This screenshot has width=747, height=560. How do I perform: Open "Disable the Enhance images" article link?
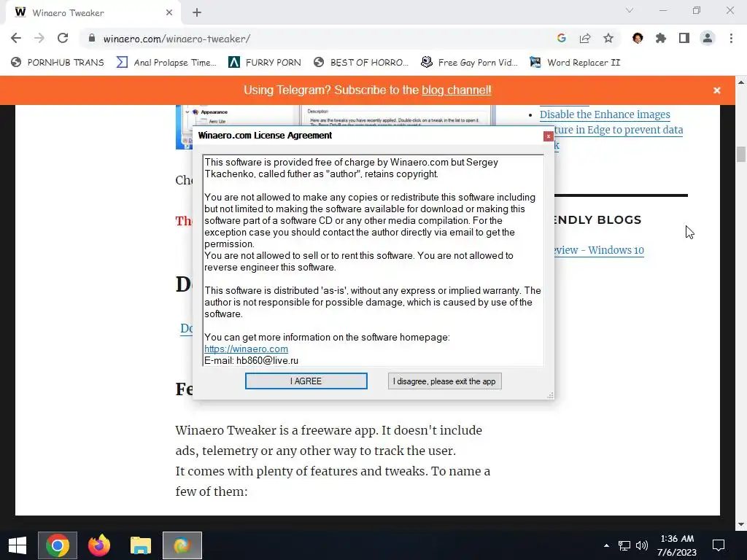tap(605, 114)
